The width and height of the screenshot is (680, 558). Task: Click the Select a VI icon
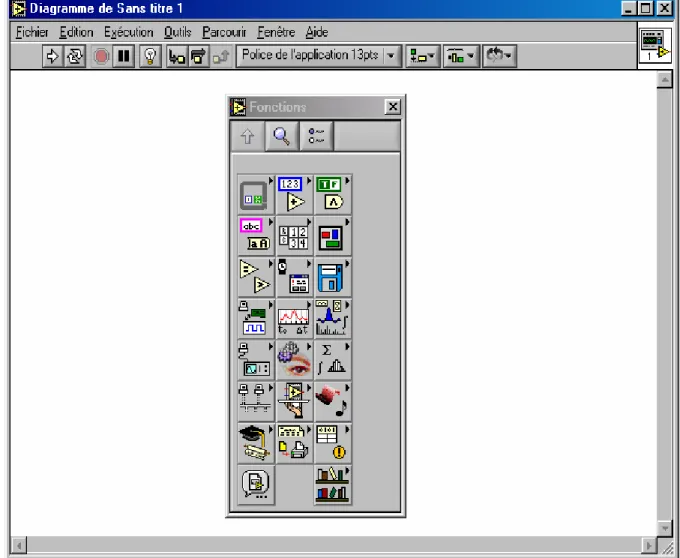click(x=256, y=484)
